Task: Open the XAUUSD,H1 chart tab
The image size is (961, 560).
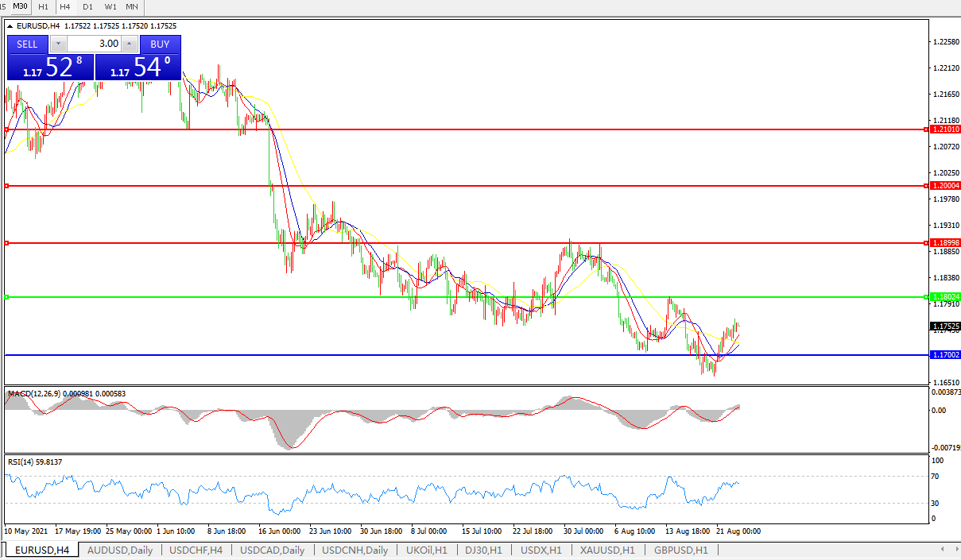Action: point(606,550)
